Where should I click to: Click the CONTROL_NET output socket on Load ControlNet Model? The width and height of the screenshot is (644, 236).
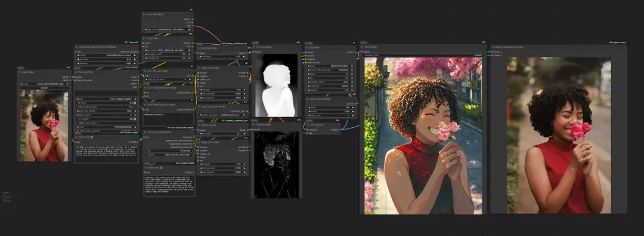coord(247,111)
